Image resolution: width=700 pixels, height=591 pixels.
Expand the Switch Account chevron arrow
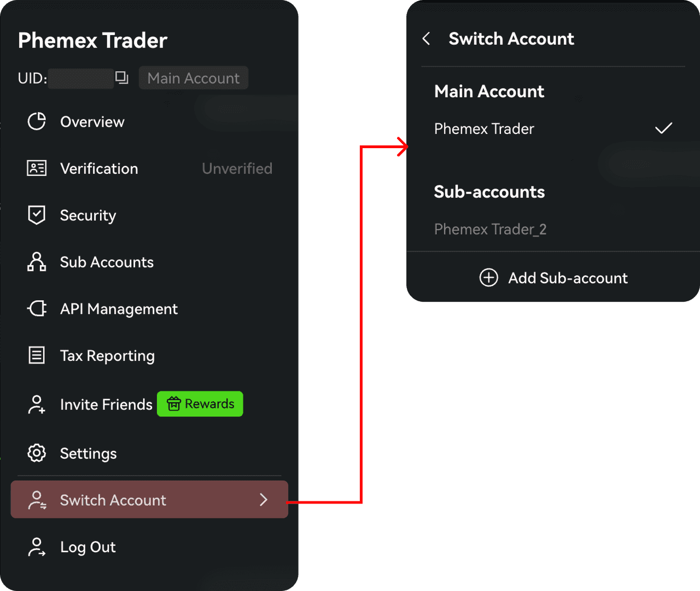click(264, 500)
